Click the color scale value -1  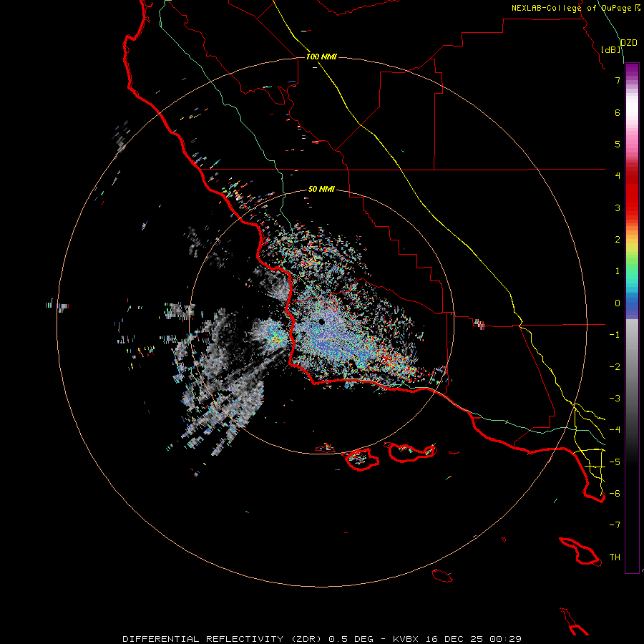pyautogui.click(x=615, y=335)
